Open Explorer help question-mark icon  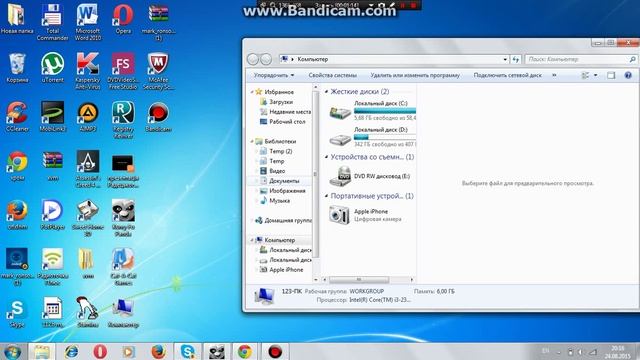click(628, 75)
